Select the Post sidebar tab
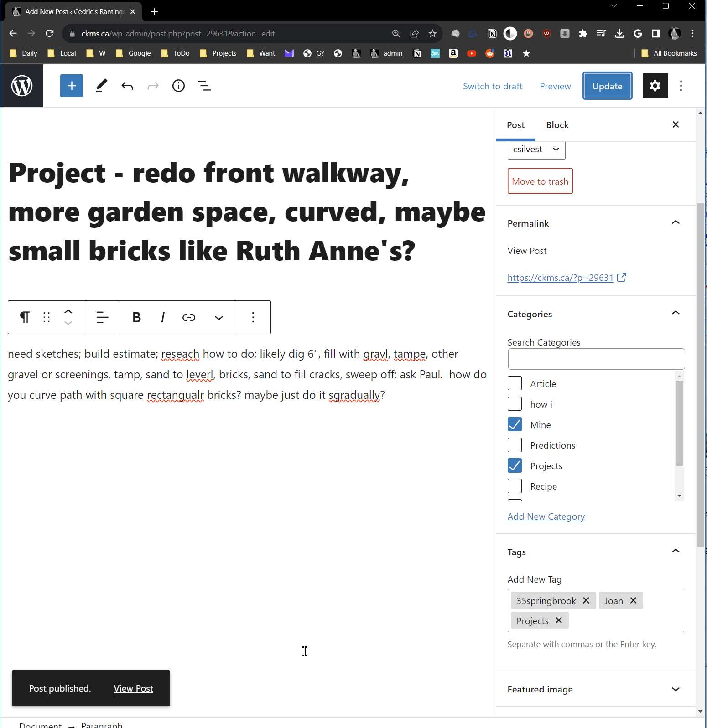 point(515,125)
